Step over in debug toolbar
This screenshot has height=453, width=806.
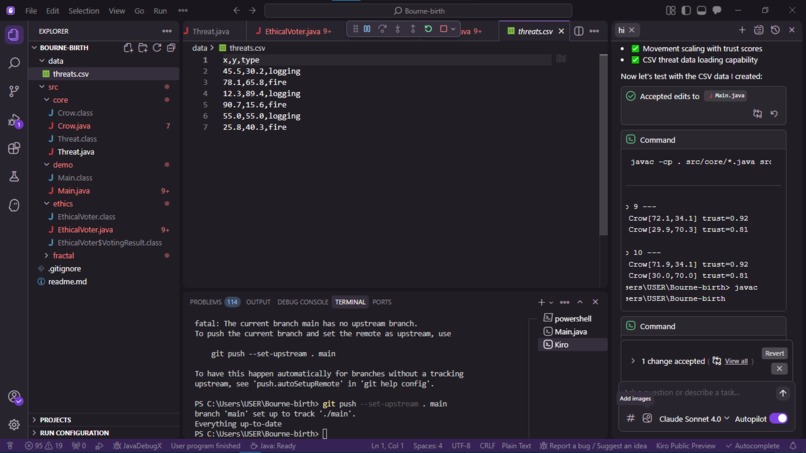click(382, 29)
